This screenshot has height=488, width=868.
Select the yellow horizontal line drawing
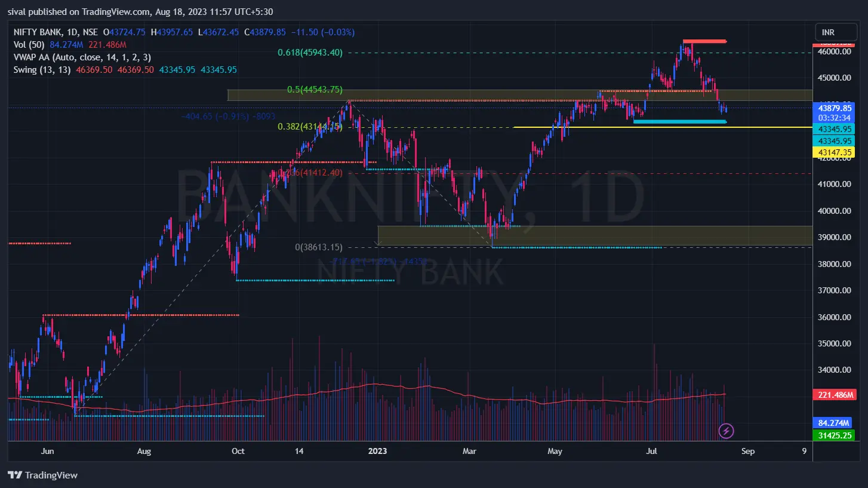pyautogui.click(x=663, y=127)
